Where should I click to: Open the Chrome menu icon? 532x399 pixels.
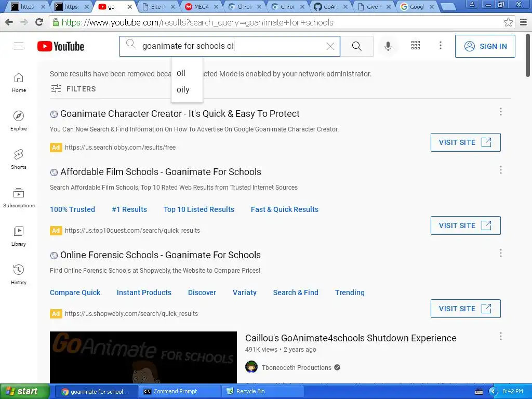(524, 22)
